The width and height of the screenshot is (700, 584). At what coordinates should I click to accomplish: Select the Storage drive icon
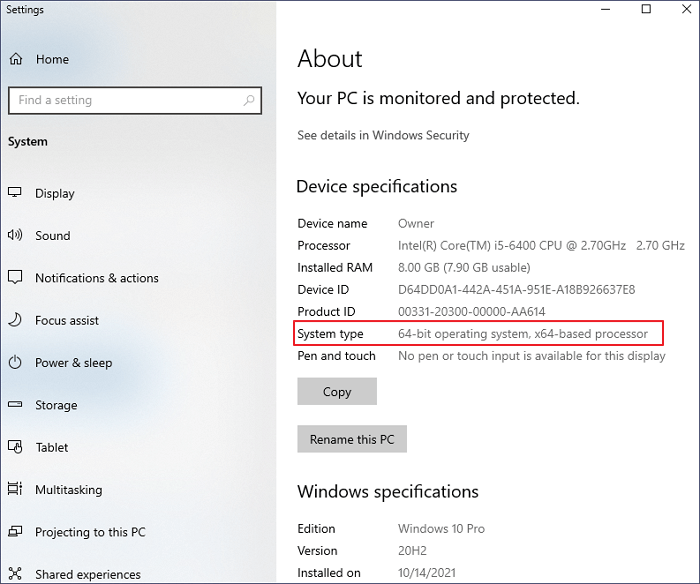tap(15, 405)
